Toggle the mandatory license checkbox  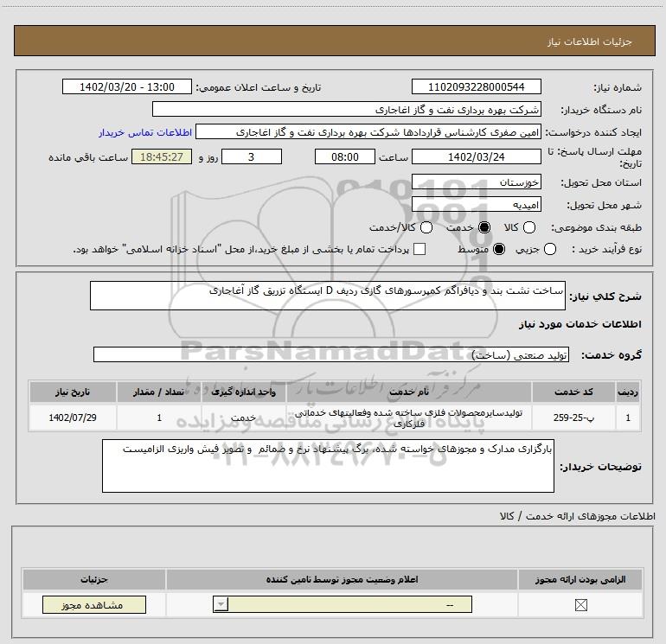tap(580, 605)
